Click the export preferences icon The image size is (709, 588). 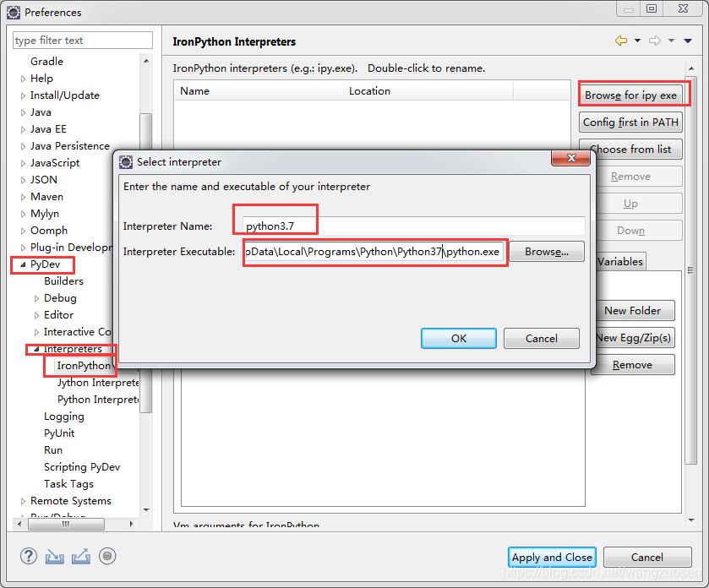81,557
